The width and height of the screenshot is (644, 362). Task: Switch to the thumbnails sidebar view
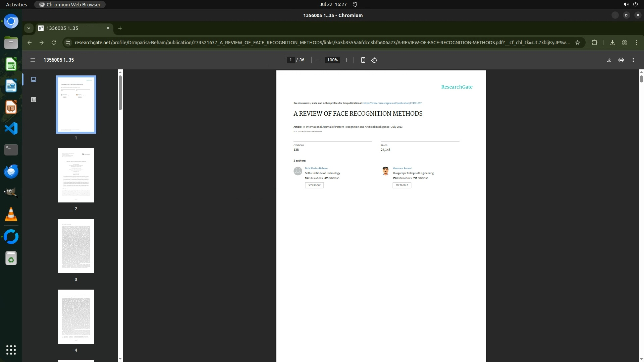pos(34,79)
